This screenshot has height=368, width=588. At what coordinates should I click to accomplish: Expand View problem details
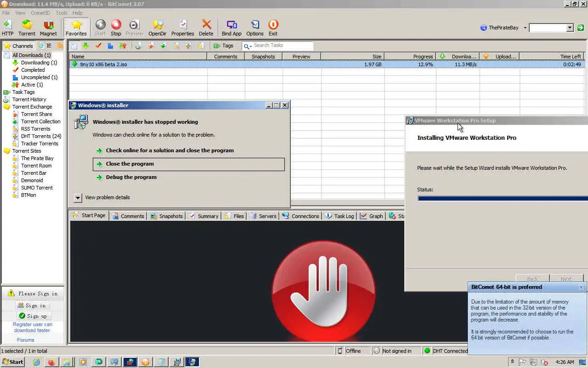[x=78, y=198]
